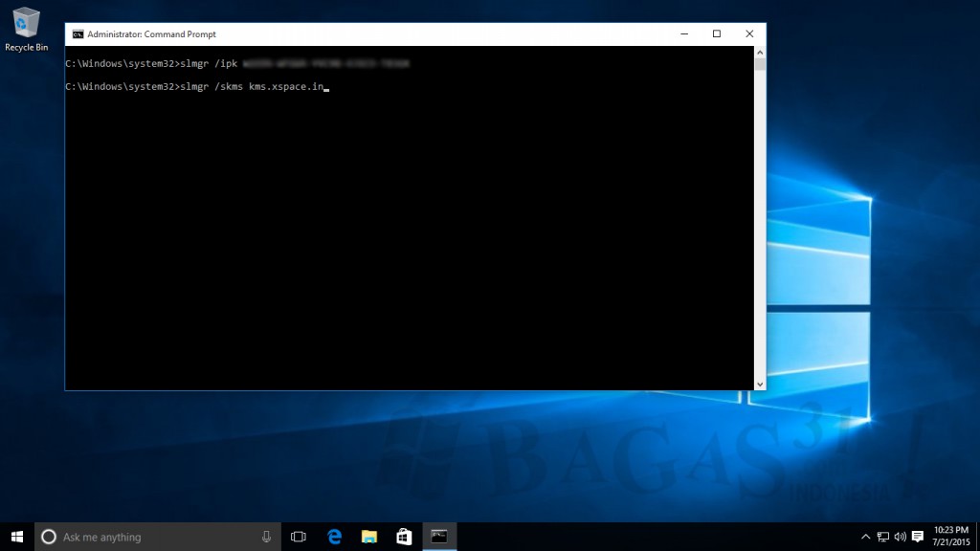
Task: Open the Windows Store from the taskbar
Action: (x=405, y=537)
